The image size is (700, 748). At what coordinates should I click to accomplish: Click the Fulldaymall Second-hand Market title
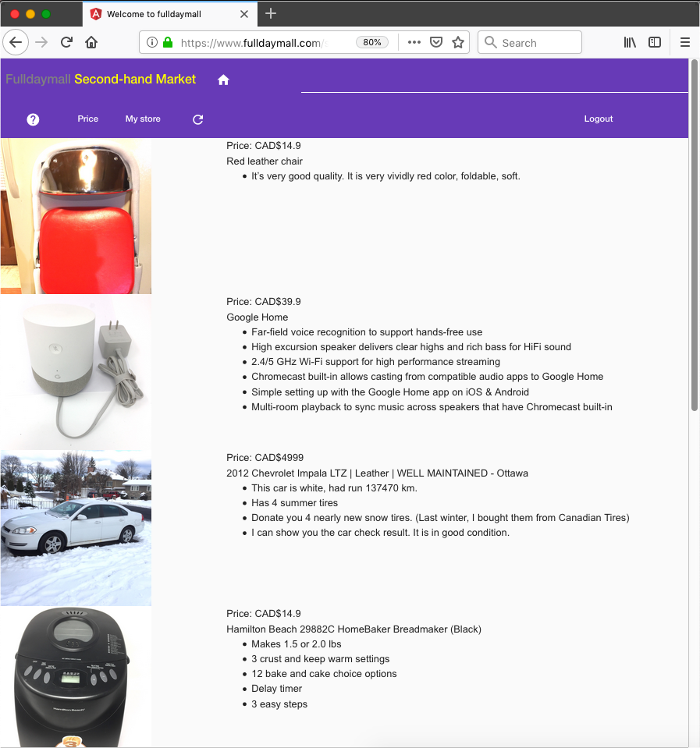101,80
